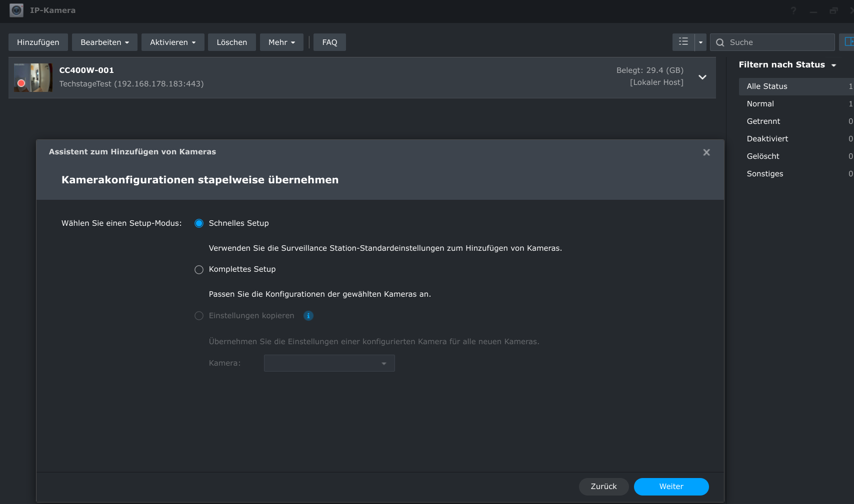The image size is (854, 504).
Task: Close the camera wizard with the X icon
Action: pos(706,152)
